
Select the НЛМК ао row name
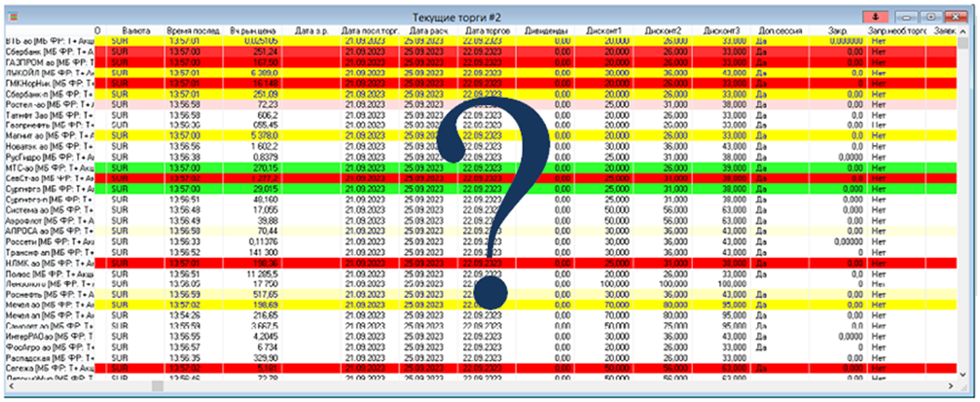coord(49,262)
